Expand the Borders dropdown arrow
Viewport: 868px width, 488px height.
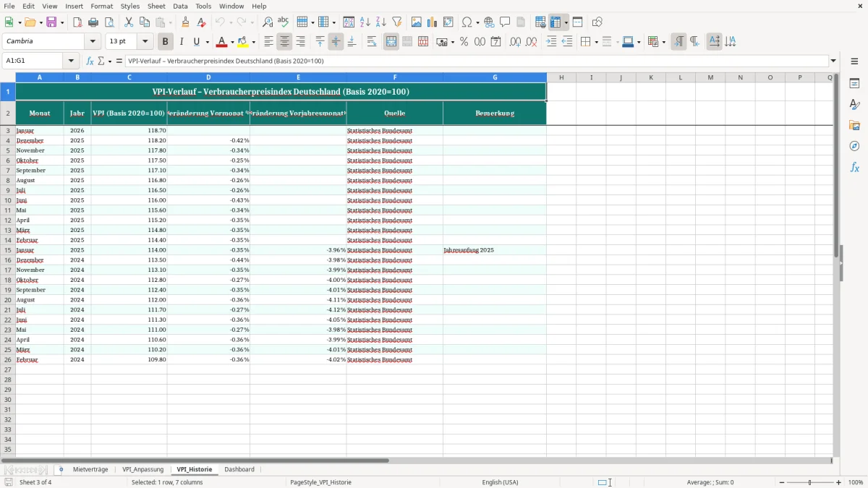(595, 42)
